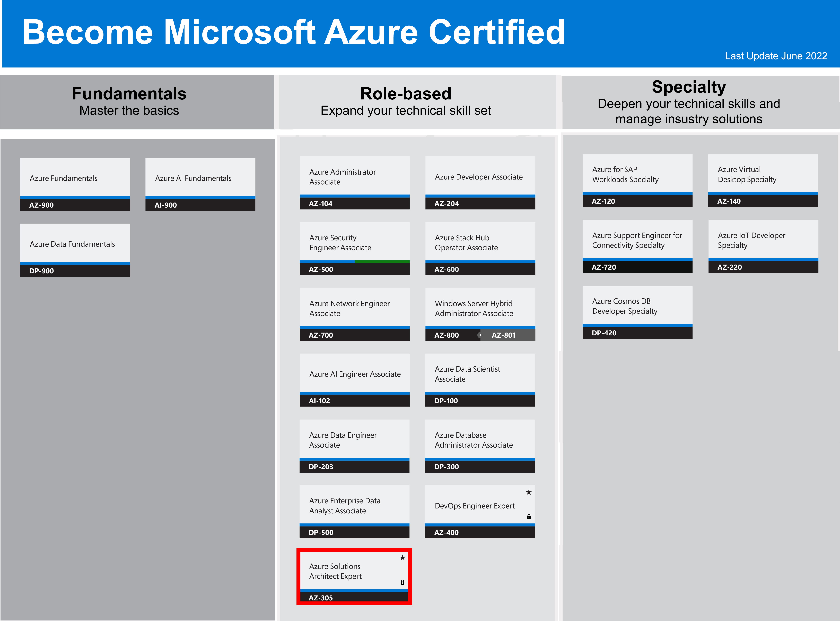Viewport: 840px width, 621px height.
Task: Select the Azure AI Fundamentals card
Action: pos(200,178)
